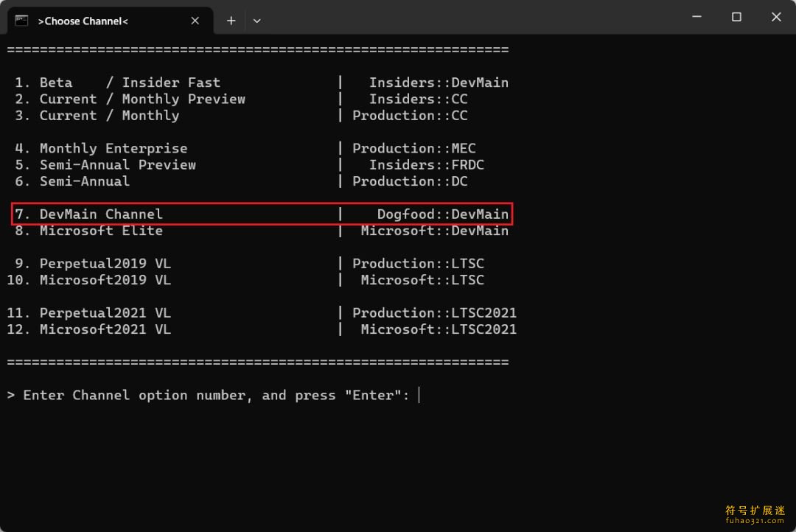Open a new tab with the plus button
The image size is (796, 532).
(231, 21)
